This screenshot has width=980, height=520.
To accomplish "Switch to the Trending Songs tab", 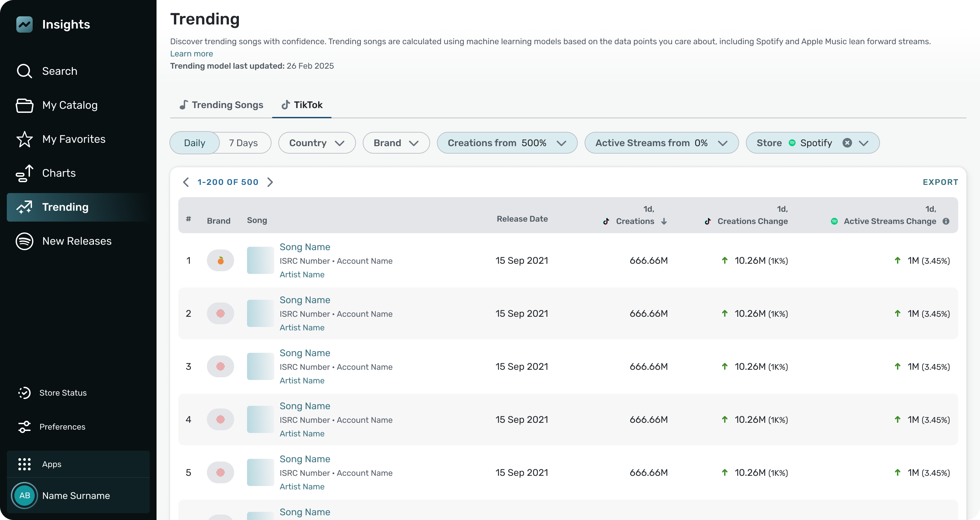I will (x=221, y=105).
